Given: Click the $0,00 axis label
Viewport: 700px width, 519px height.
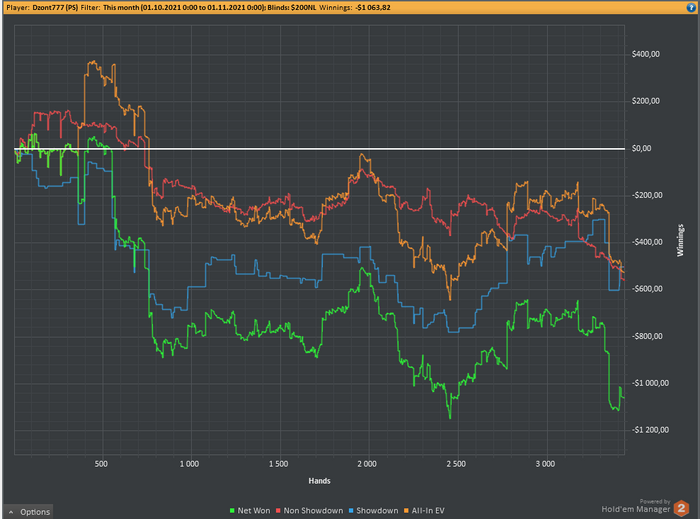Looking at the screenshot, I should click(641, 148).
